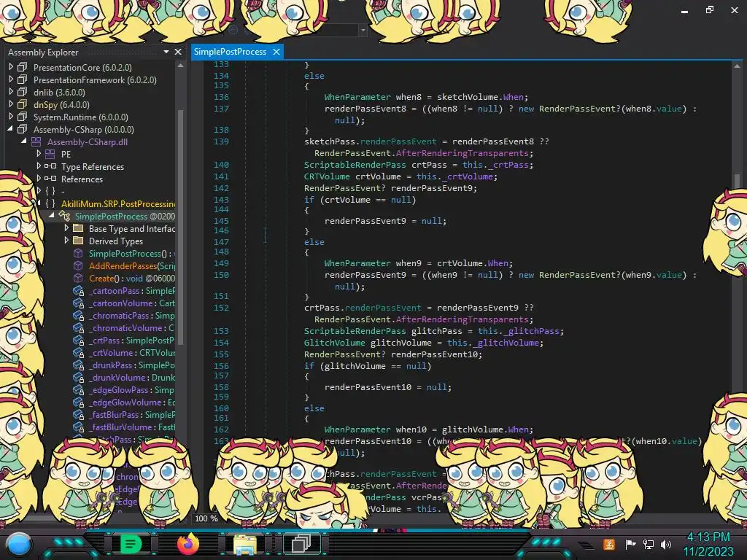
Task: Follow ScriptableRenderPass link on line 140
Action: coord(355,165)
